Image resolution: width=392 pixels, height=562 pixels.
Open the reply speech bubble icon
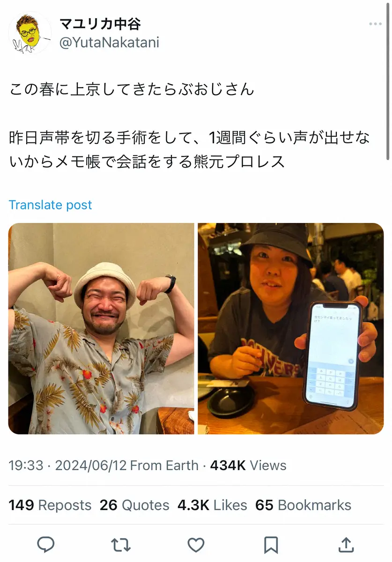46,545
